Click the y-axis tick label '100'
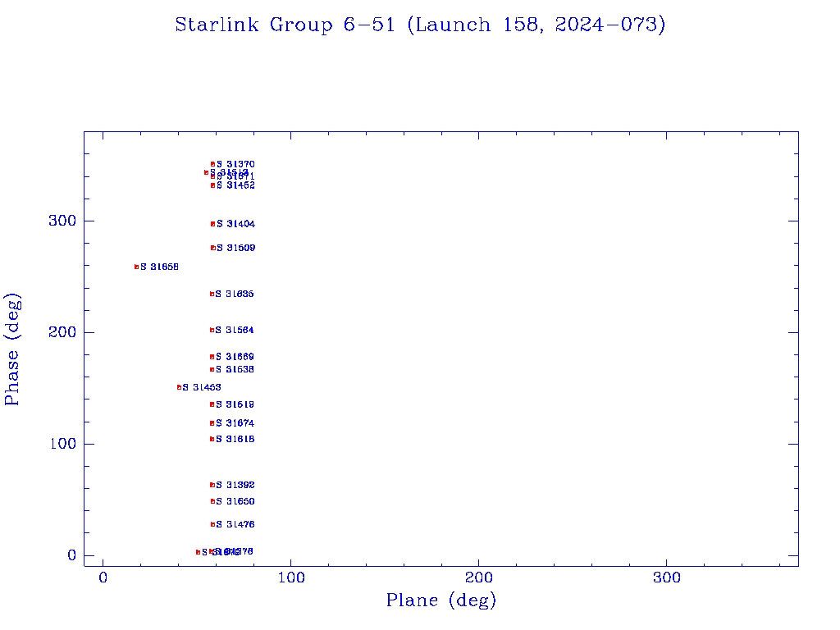The image size is (840, 630). (x=62, y=444)
